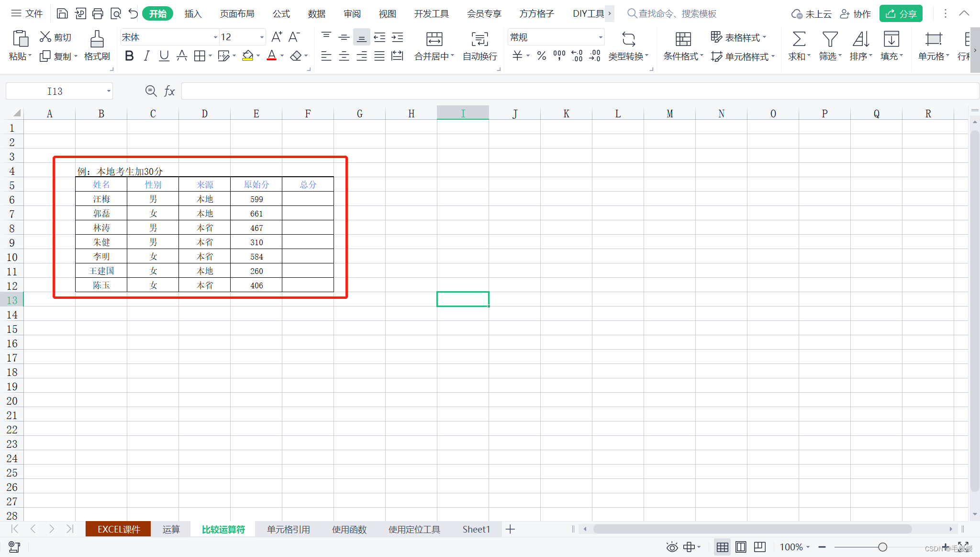Open the Name Box dropdown arrow
980x557 pixels.
(x=109, y=91)
